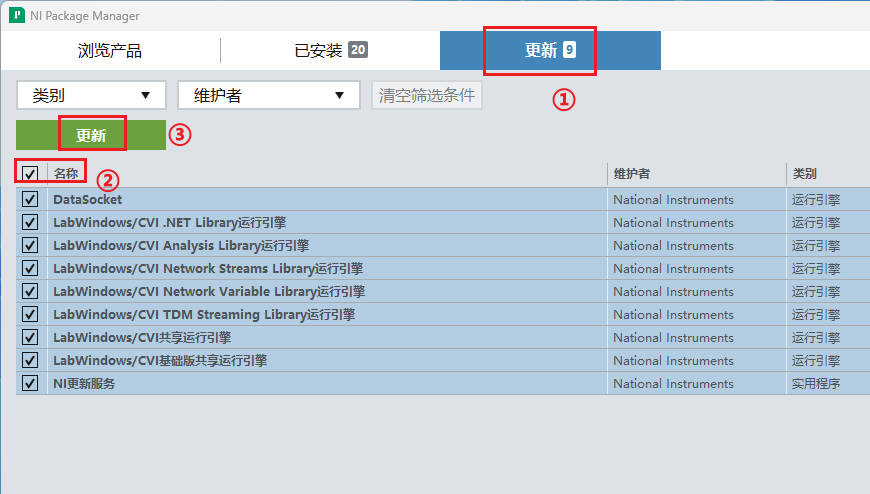Uncheck LabWindows/CVI Network Streams Library运行引擎
Image resolution: width=870 pixels, height=494 pixels.
point(30,269)
